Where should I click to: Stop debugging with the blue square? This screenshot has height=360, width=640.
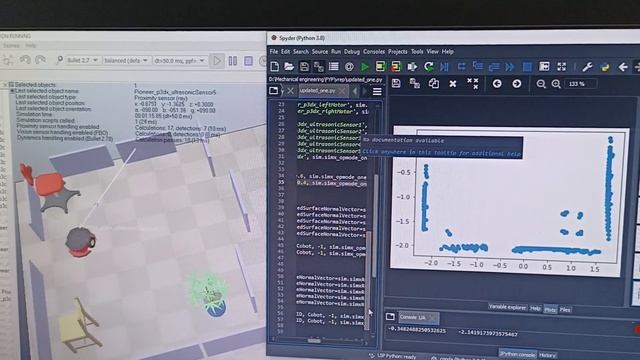[x=527, y=67]
